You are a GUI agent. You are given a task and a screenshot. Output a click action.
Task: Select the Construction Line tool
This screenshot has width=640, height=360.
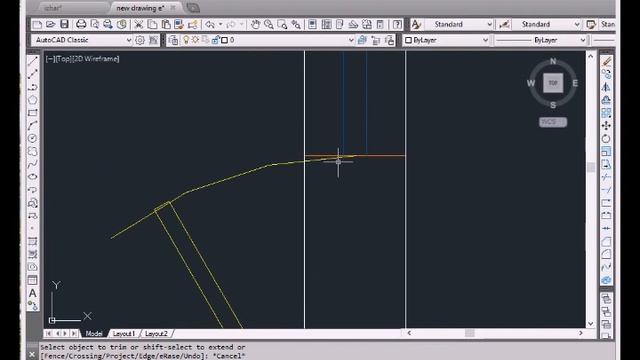coord(33,74)
